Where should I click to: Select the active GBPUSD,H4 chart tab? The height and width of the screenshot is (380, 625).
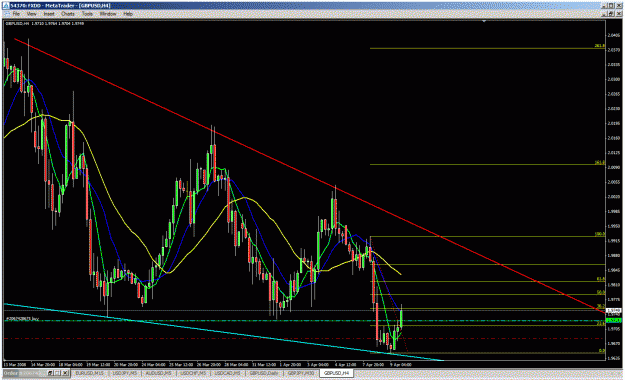336,373
